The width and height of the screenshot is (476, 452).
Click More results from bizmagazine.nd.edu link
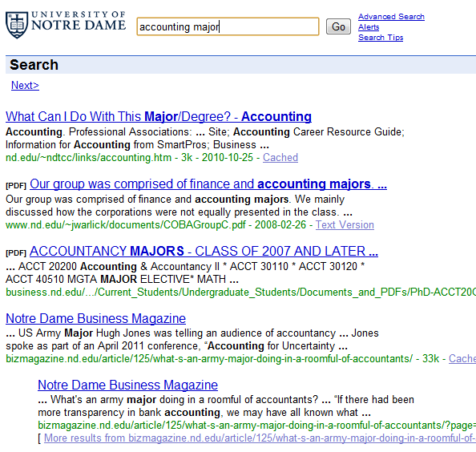pyautogui.click(x=260, y=438)
